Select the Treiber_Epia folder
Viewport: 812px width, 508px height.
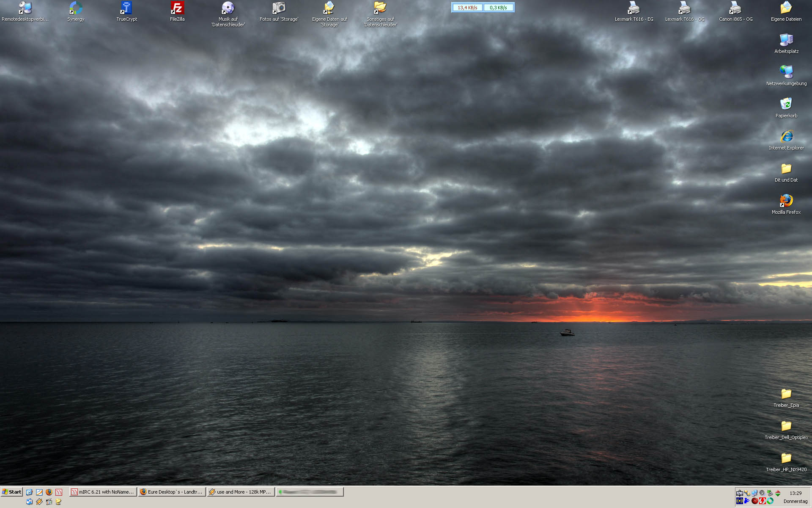(x=786, y=394)
